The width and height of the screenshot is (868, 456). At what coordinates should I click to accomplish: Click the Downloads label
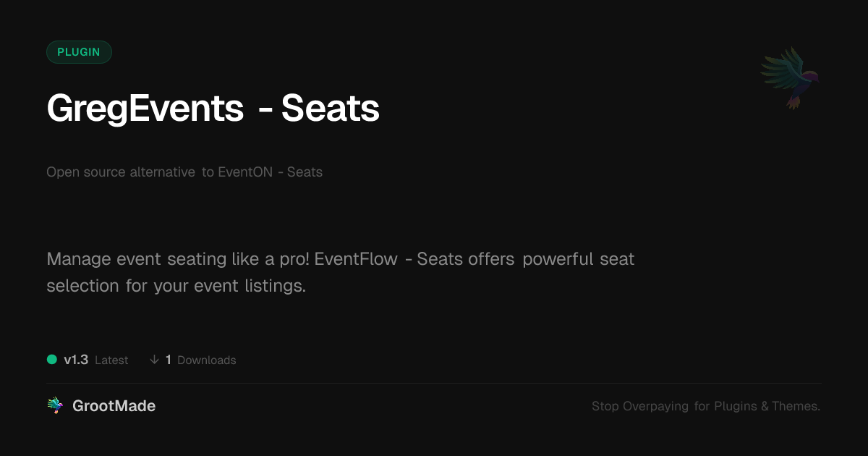(x=206, y=360)
